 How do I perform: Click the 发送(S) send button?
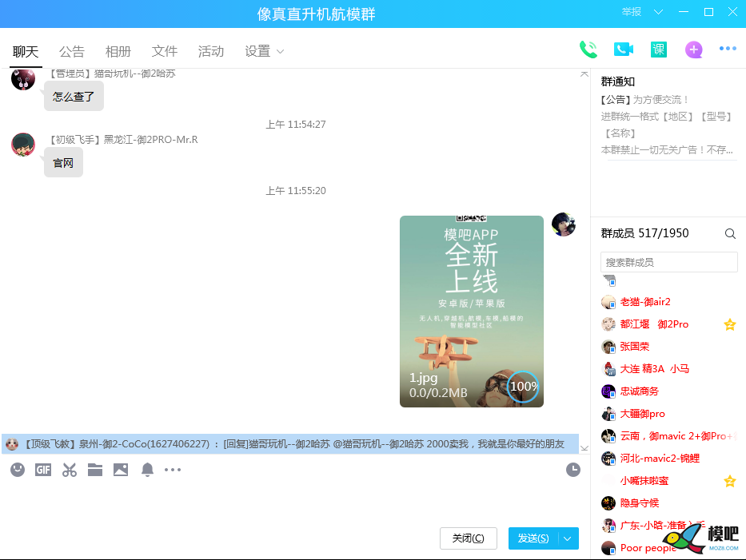[x=533, y=538]
